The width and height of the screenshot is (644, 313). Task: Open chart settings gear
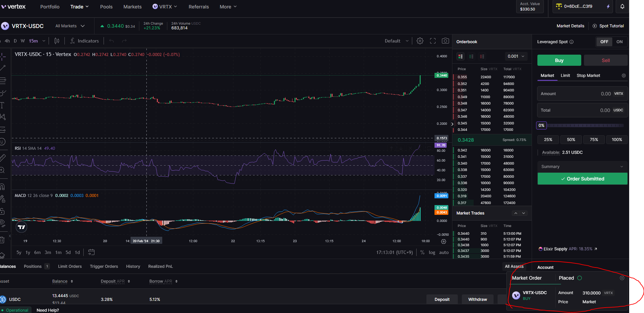coord(420,41)
